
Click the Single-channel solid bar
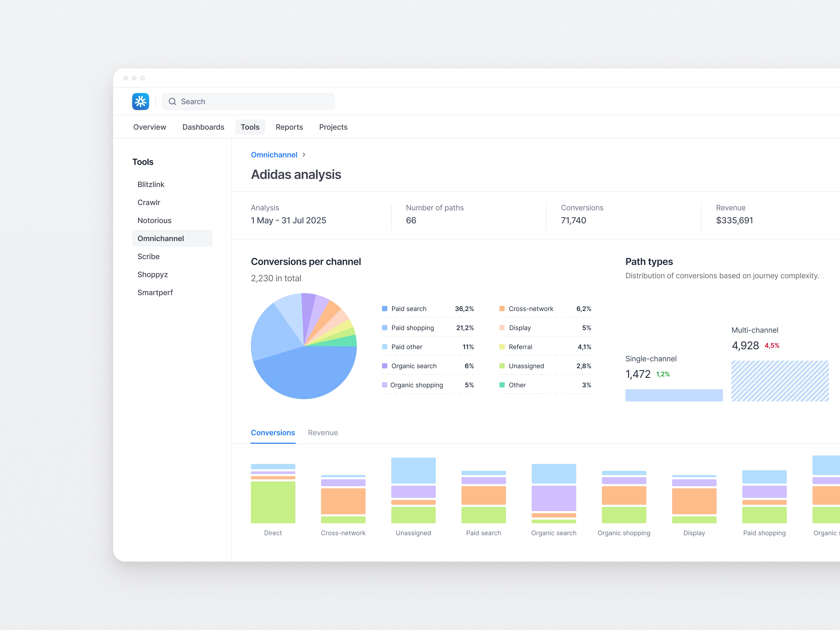click(674, 395)
